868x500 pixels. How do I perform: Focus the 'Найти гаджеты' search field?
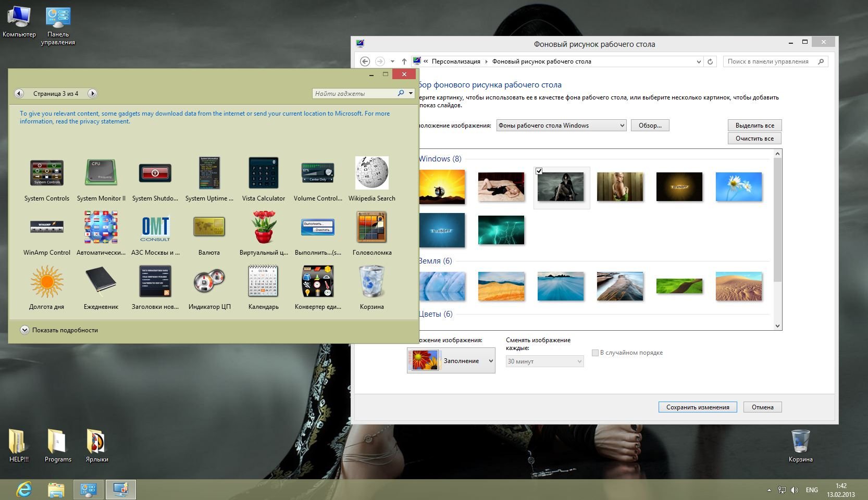354,93
